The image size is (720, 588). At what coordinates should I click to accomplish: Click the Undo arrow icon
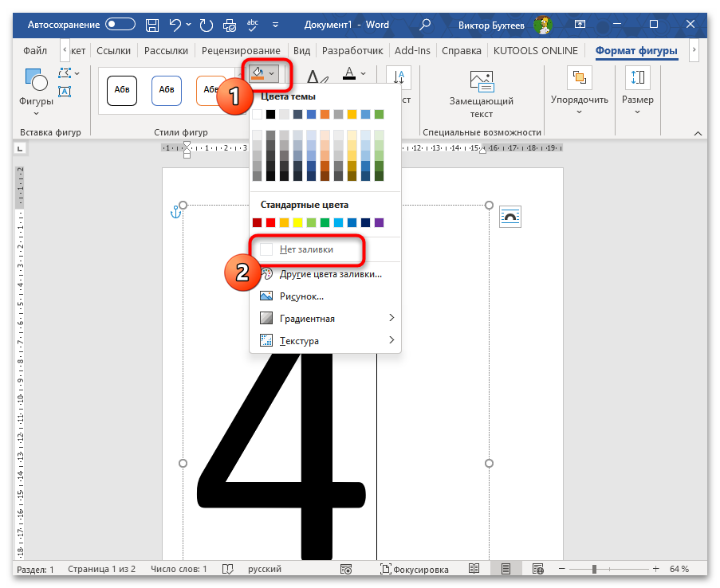click(175, 25)
